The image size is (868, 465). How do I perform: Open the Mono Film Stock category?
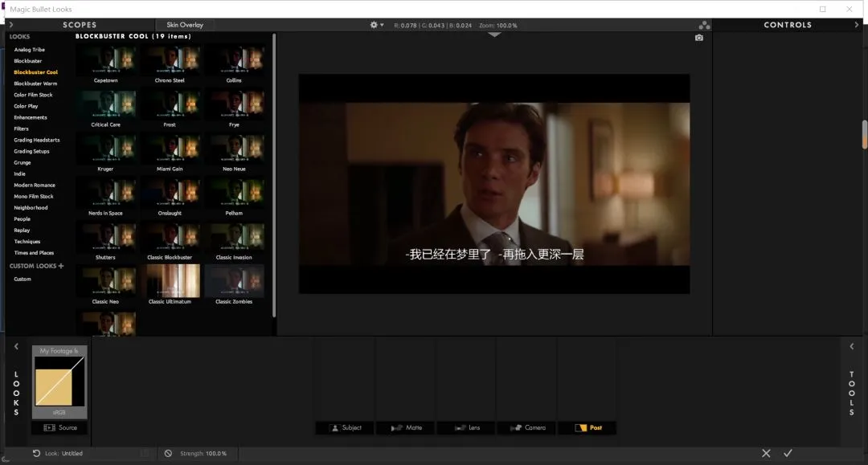coord(34,196)
